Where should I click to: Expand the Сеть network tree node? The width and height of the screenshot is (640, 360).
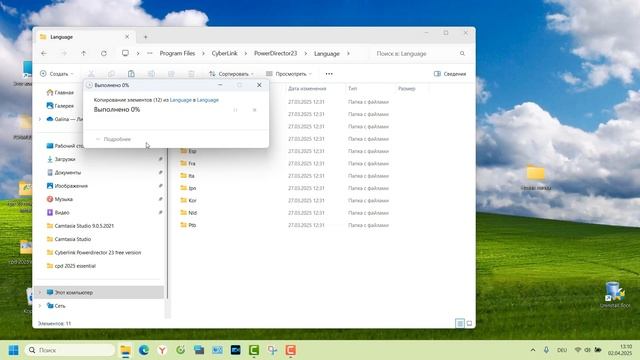[40, 306]
